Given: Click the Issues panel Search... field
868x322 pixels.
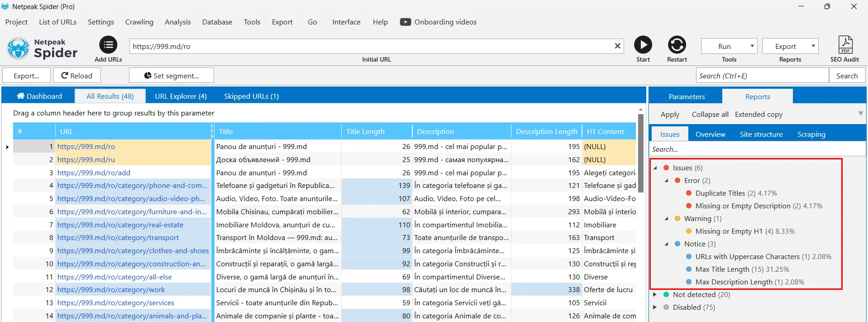Looking at the screenshot, I should (758, 149).
